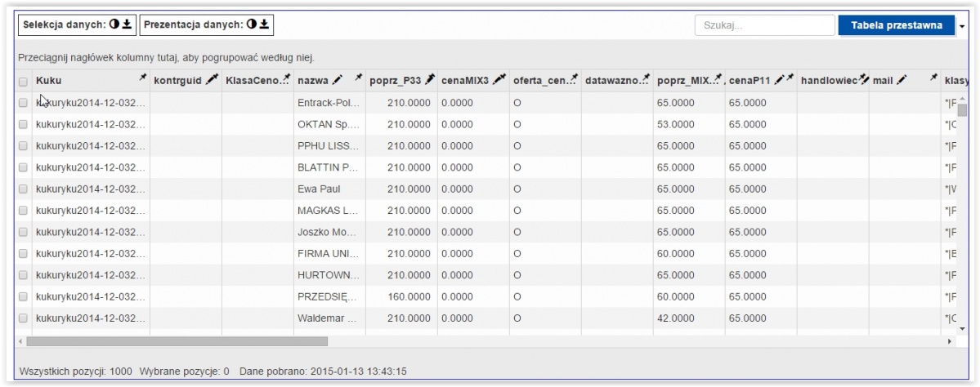Select the Ewa Paul row checkbox

(x=23, y=189)
